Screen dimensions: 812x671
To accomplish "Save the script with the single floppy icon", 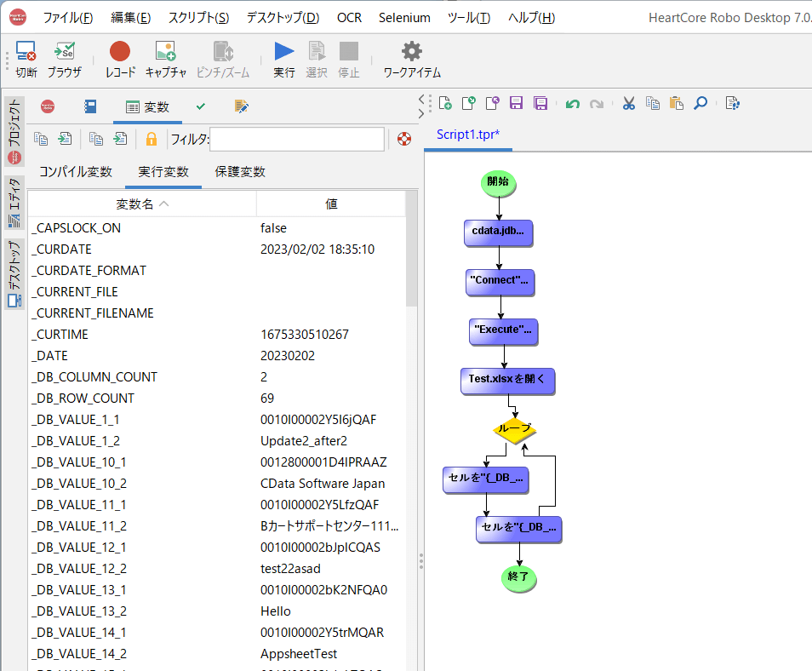I will [x=517, y=103].
